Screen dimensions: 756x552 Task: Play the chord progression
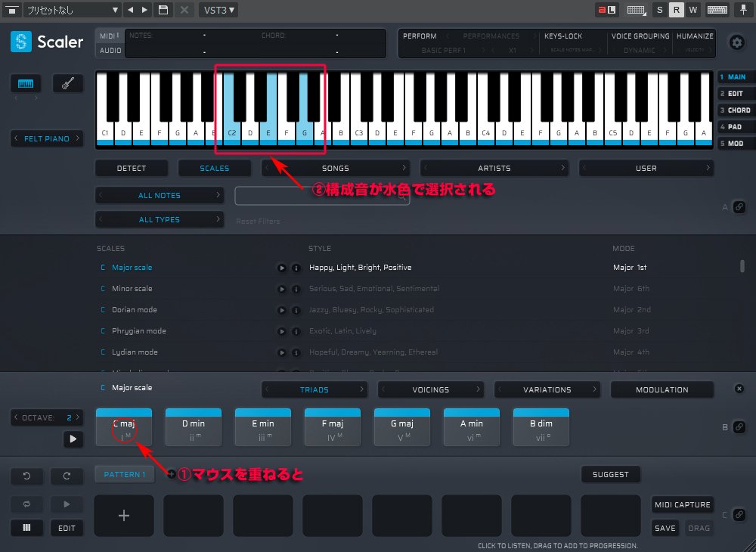(67, 504)
